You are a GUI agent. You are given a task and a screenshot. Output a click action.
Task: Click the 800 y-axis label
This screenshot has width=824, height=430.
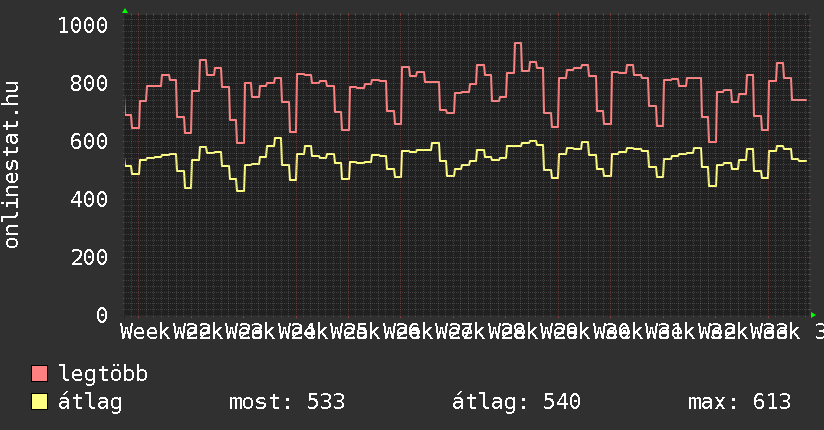point(89,83)
